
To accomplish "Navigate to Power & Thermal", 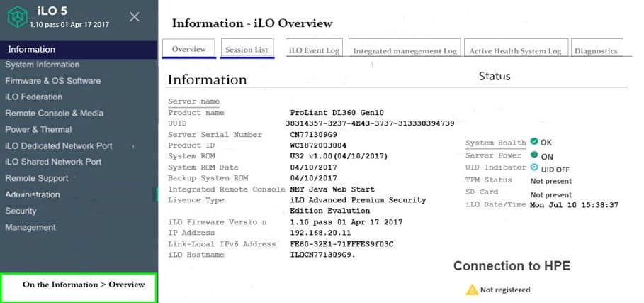I will coord(38,130).
